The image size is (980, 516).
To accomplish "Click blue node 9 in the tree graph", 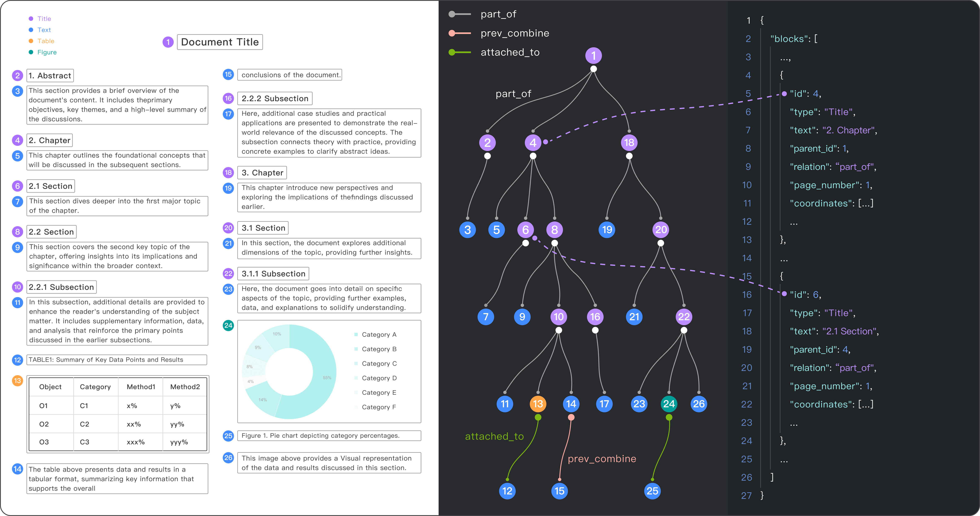I will [x=522, y=317].
